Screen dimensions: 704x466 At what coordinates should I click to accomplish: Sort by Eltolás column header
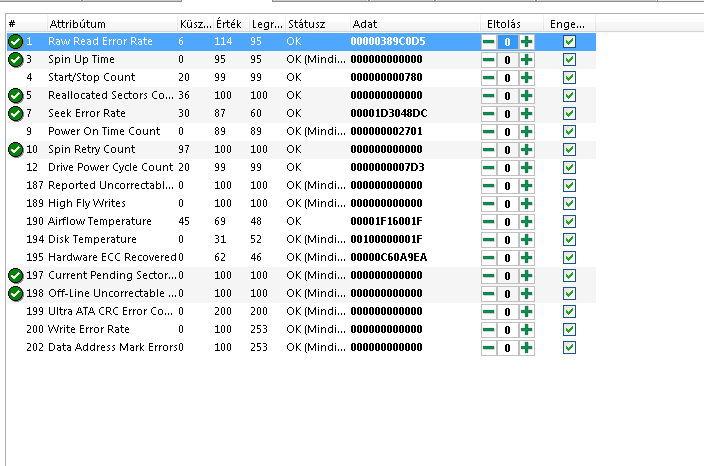pos(512,24)
